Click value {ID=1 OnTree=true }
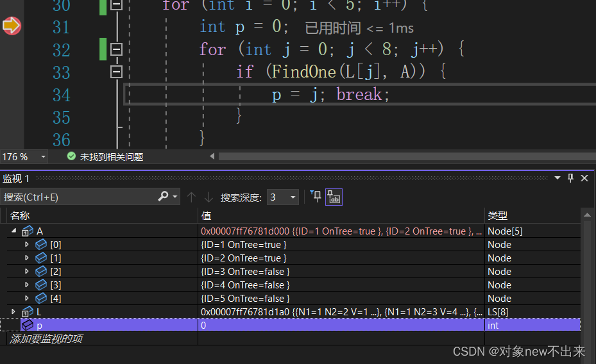This screenshot has width=596, height=364. point(244,245)
